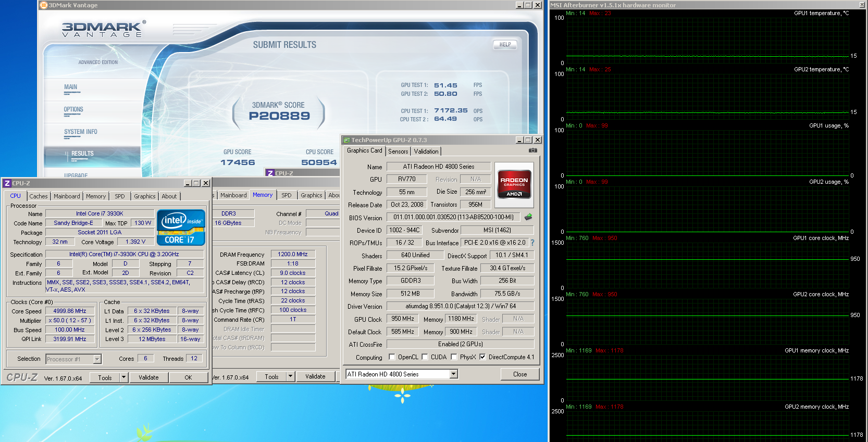Open the SPD tab in background CPU-Z

(287, 195)
